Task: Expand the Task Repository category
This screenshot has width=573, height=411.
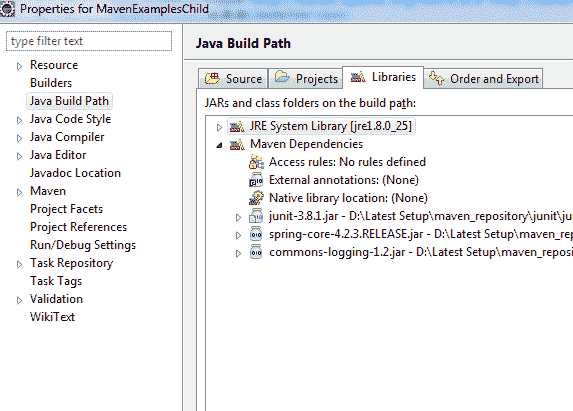Action: pos(19,264)
